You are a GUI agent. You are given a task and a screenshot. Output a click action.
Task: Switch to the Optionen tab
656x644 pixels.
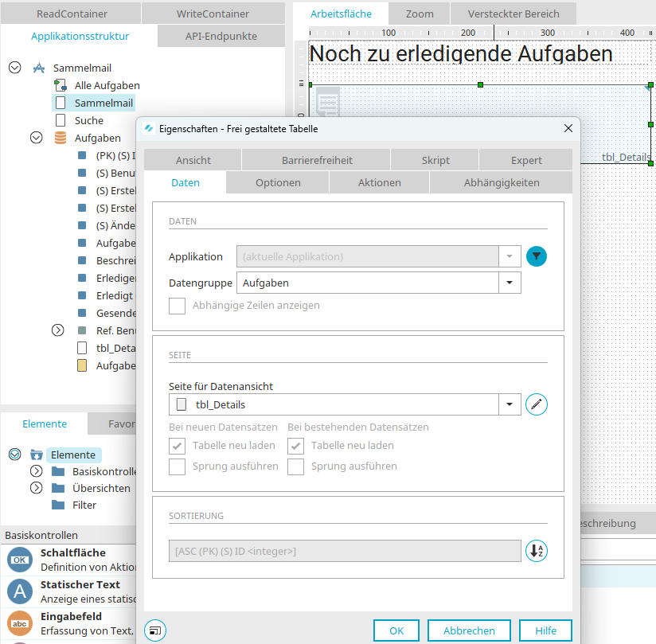(278, 182)
